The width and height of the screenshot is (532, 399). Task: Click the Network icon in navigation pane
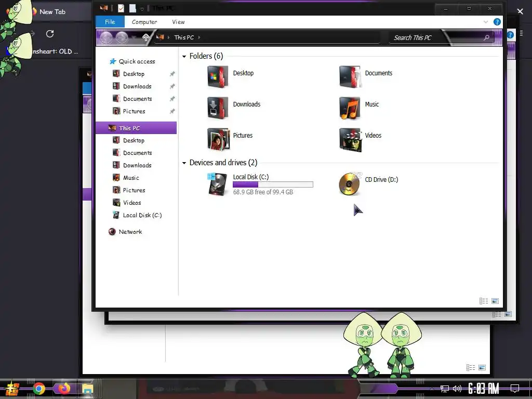[x=112, y=232]
